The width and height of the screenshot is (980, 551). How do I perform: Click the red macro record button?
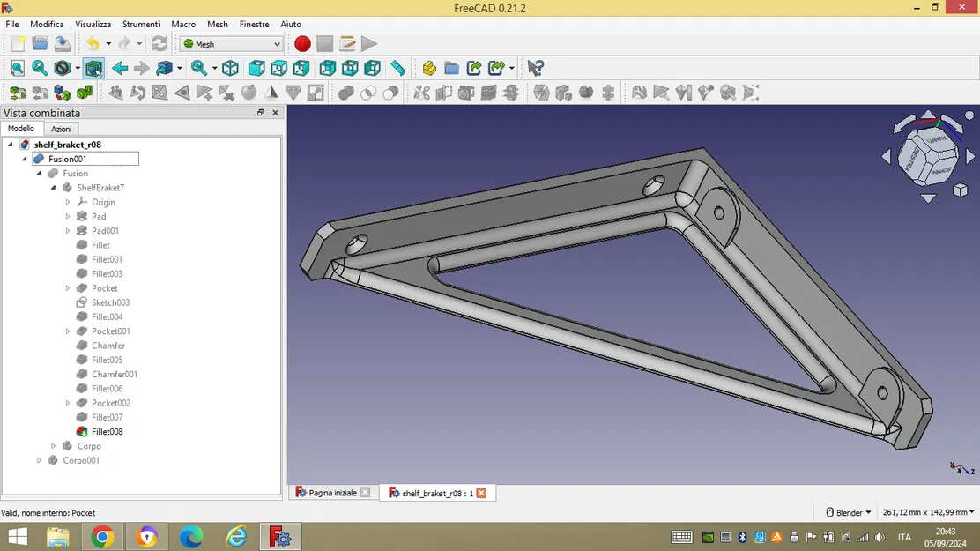point(302,44)
